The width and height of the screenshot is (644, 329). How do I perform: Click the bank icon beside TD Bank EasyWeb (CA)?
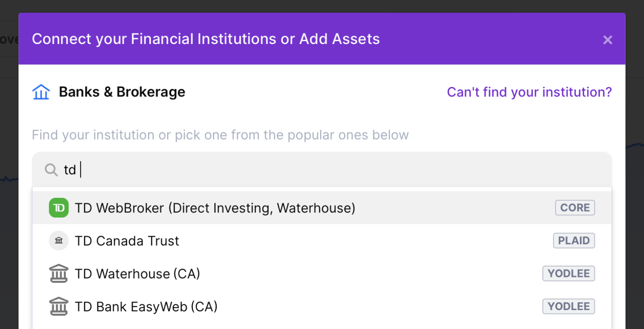coord(59,306)
